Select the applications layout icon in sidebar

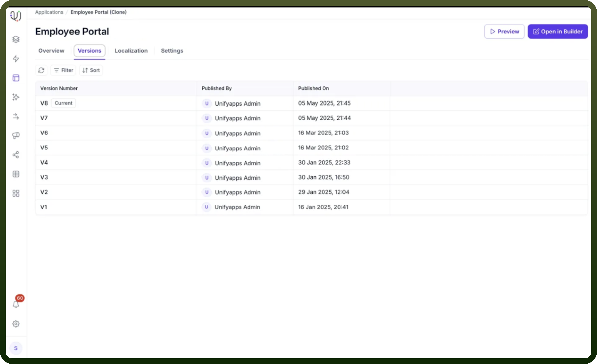[x=16, y=78]
